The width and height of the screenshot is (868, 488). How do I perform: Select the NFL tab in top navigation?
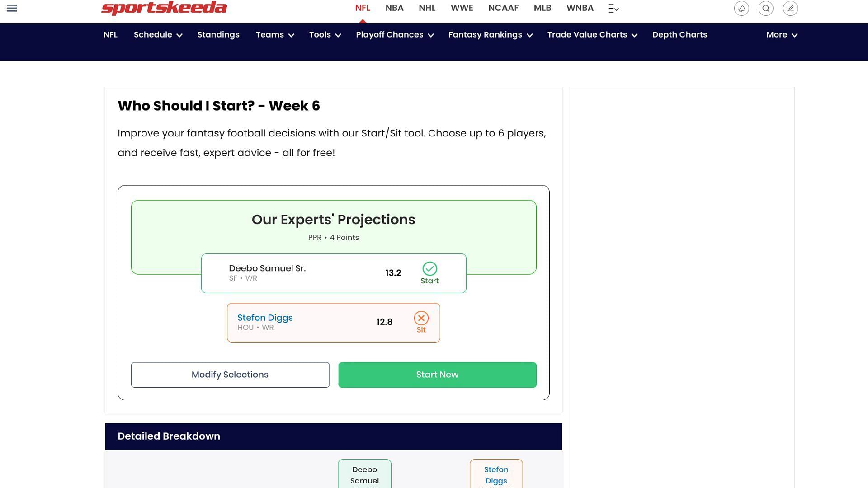tap(363, 8)
